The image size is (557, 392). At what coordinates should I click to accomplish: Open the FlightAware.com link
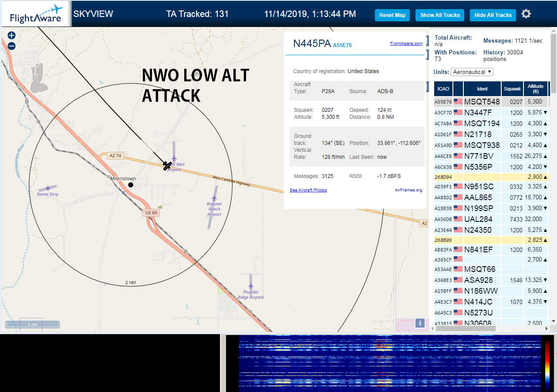406,44
